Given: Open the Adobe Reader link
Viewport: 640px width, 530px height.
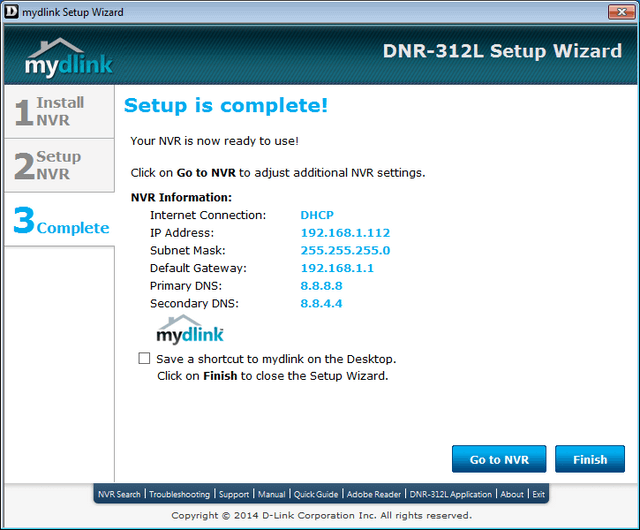Looking at the screenshot, I should (374, 494).
